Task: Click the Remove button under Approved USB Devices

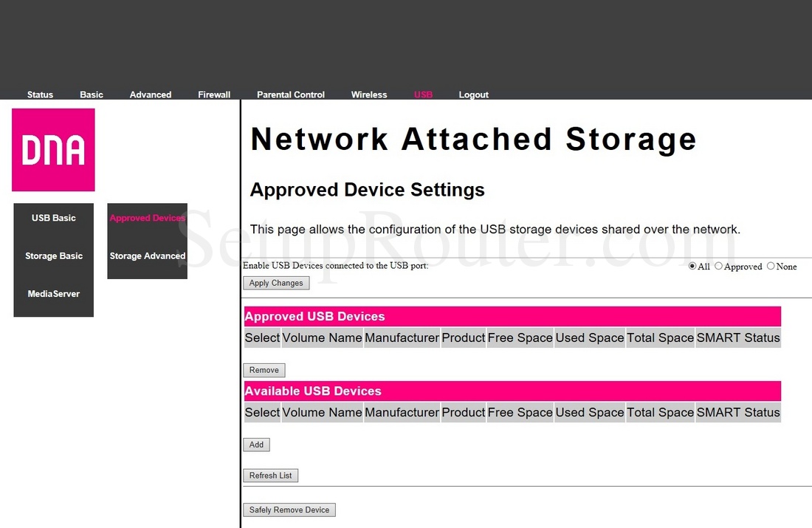Action: click(x=264, y=369)
